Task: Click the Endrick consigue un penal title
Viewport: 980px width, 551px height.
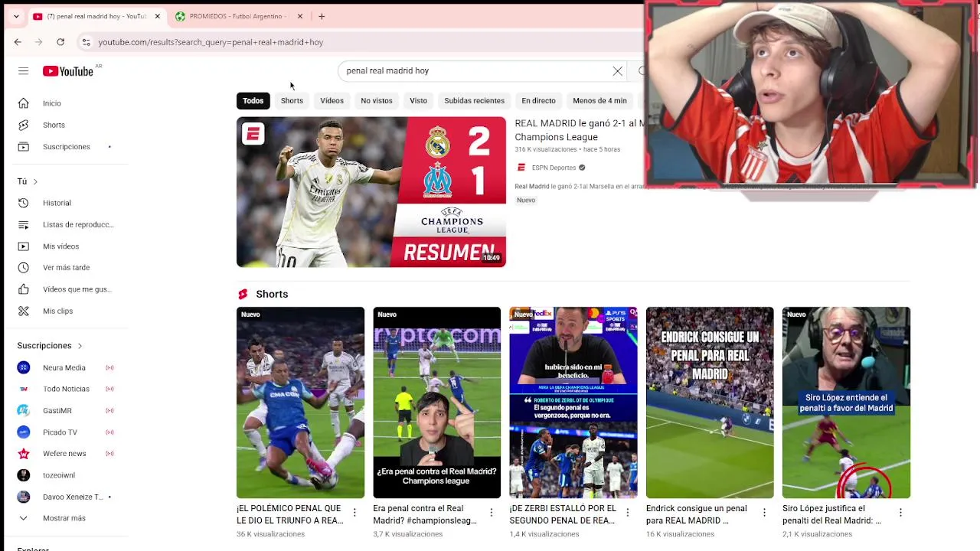Action: click(697, 514)
